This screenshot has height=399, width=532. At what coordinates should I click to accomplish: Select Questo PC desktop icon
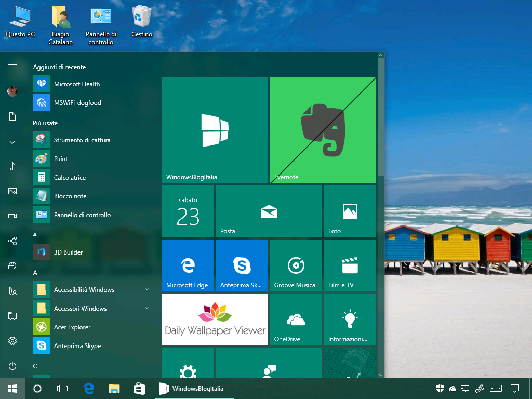point(20,21)
